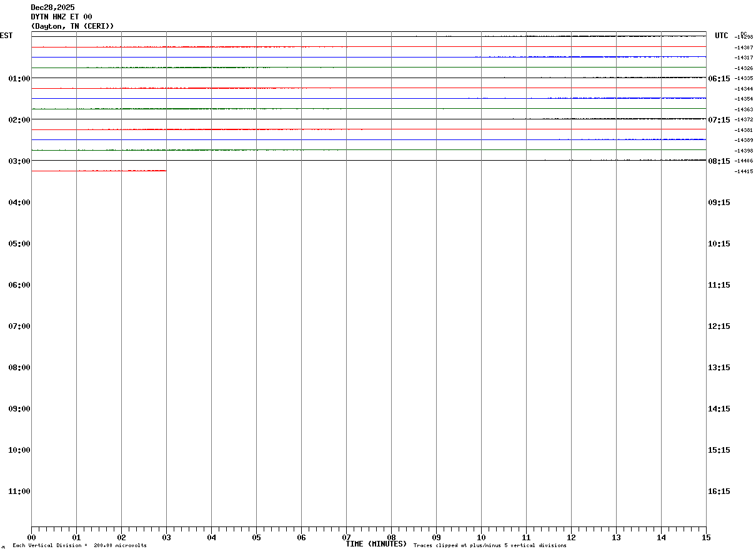Click the '00' minute axis label
The height and width of the screenshot is (554, 756).
[x=31, y=537]
